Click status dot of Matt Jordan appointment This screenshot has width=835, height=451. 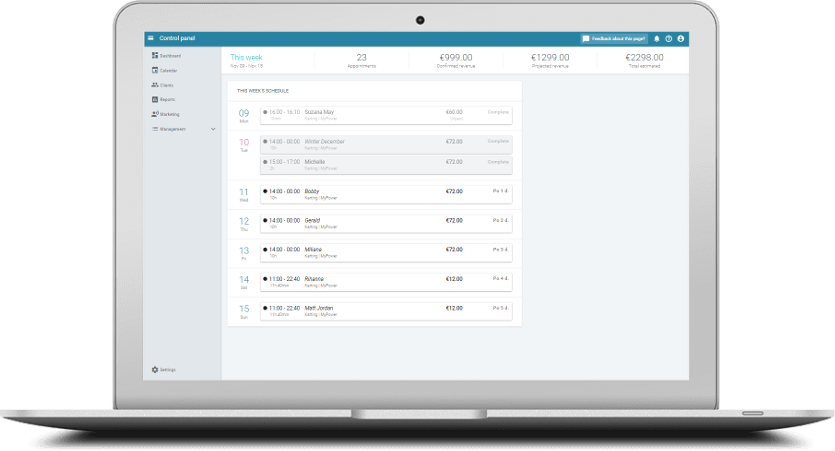coord(265,308)
